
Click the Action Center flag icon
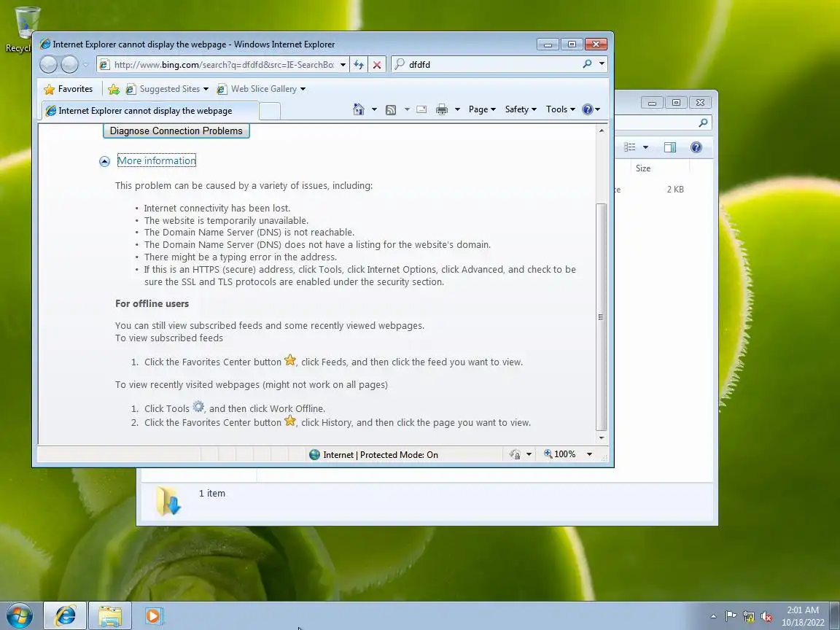click(730, 617)
